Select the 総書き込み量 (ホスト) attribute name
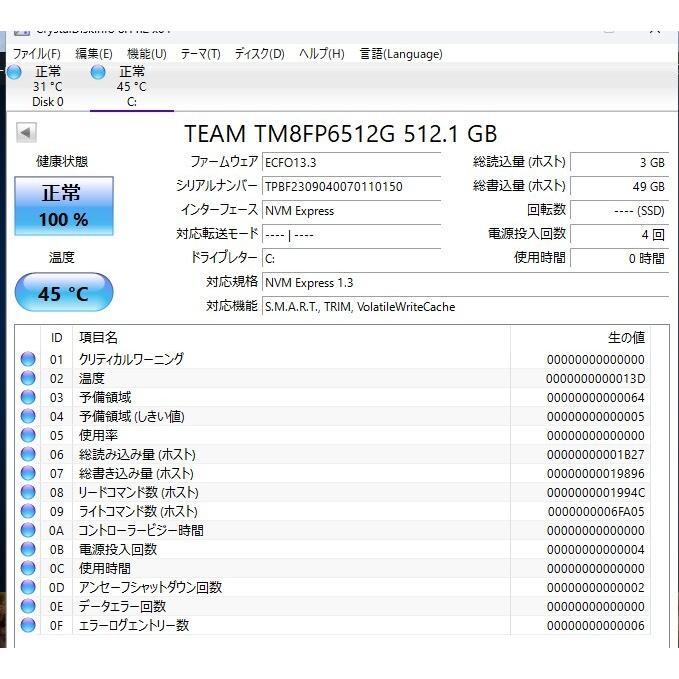The width and height of the screenshot is (679, 679). (x=136, y=473)
